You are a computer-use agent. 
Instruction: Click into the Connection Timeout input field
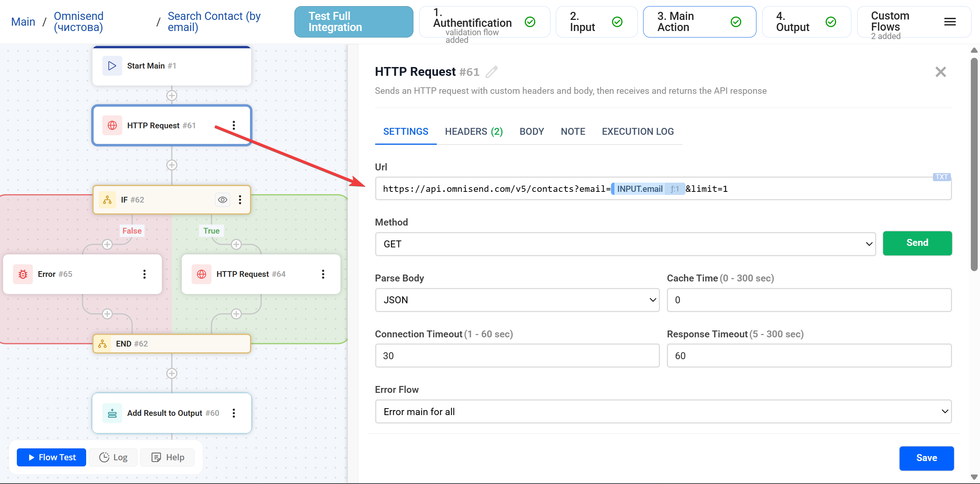click(517, 356)
